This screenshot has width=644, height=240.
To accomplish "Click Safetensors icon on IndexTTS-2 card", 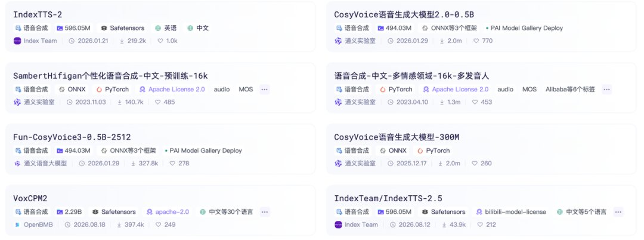I will click(104, 28).
